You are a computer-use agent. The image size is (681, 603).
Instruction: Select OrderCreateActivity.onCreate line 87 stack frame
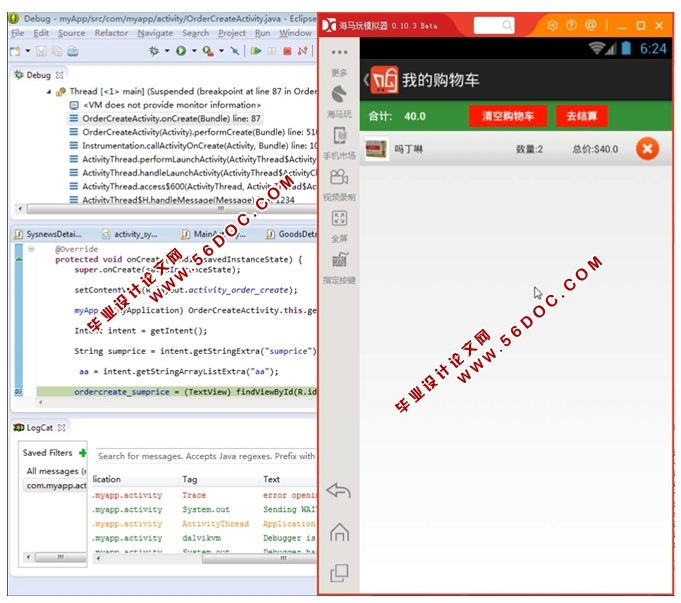click(165, 119)
